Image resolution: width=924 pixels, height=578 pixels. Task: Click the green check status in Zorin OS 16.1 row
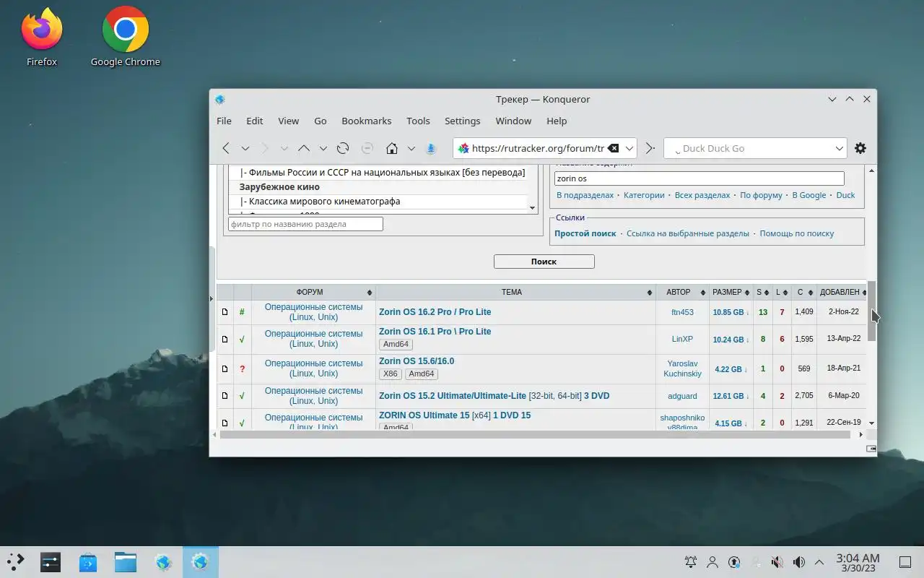(x=242, y=339)
